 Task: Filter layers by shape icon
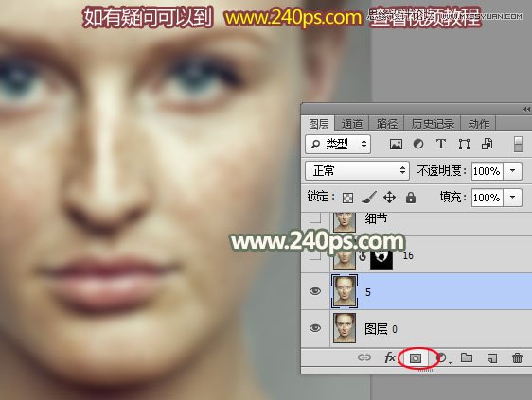pos(464,145)
